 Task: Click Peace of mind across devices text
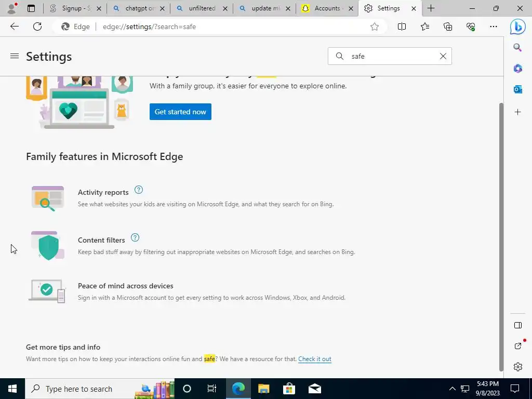(126, 286)
